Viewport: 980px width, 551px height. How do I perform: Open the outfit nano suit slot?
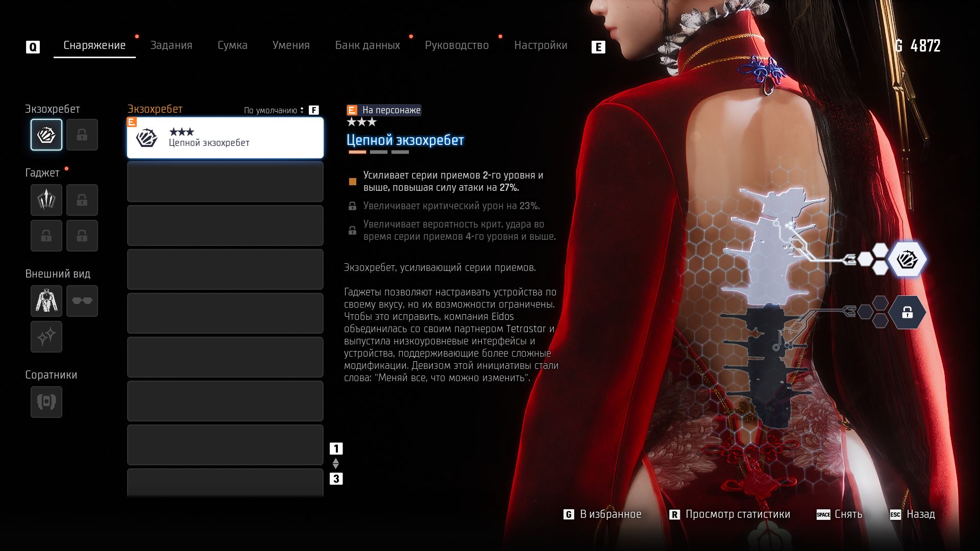click(x=46, y=300)
